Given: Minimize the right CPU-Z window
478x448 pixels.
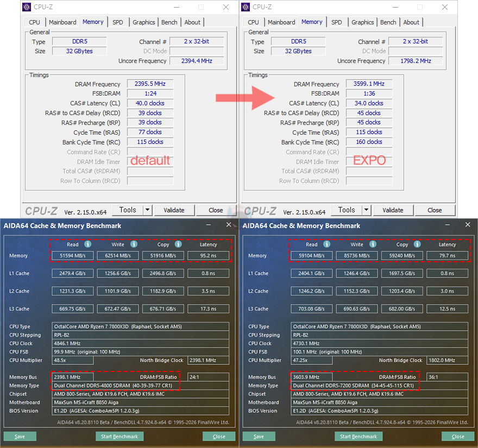Looking at the screenshot, I should click(x=395, y=7).
